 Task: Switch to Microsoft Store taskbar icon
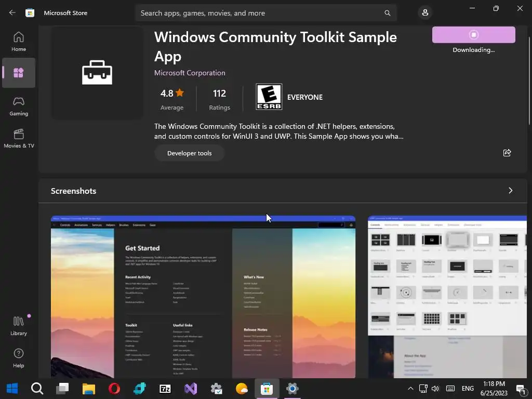[x=267, y=389]
